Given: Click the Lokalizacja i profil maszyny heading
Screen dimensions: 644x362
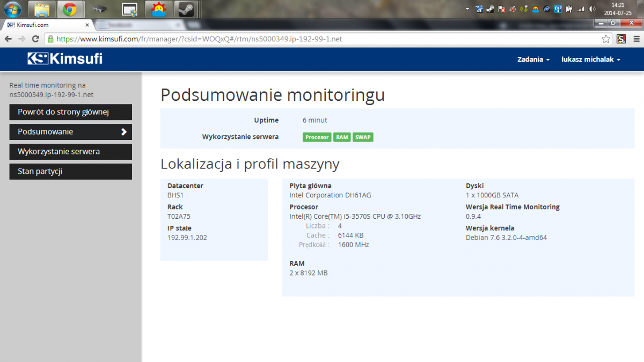Looking at the screenshot, I should (250, 164).
